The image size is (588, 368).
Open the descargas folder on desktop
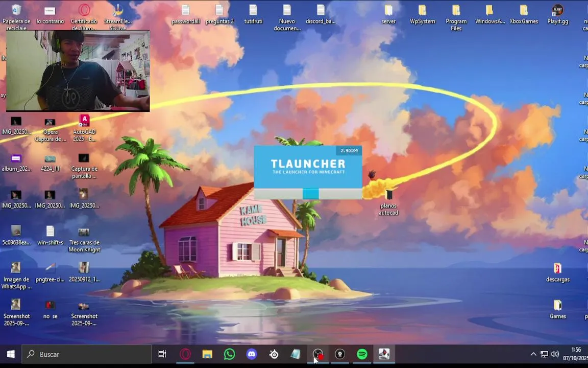[x=557, y=272]
